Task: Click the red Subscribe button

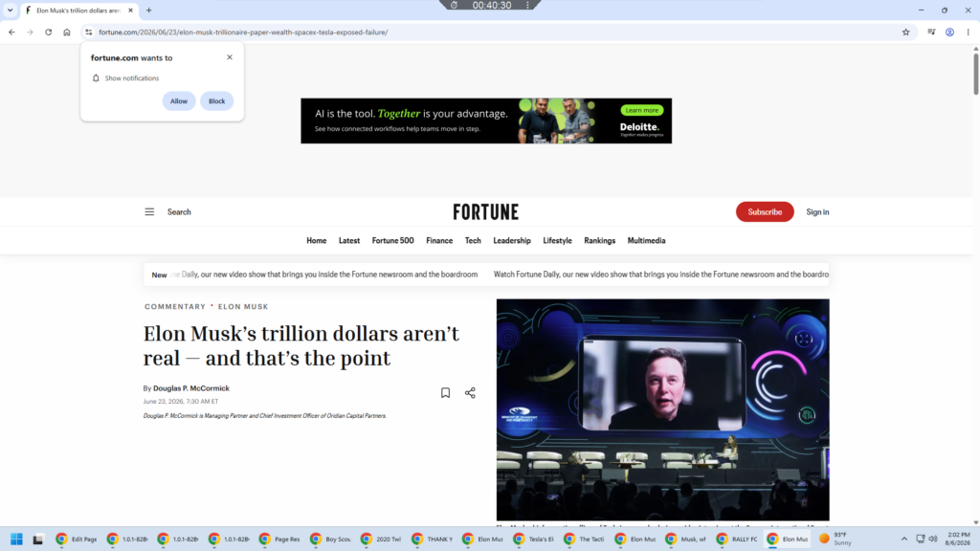Action: tap(765, 211)
